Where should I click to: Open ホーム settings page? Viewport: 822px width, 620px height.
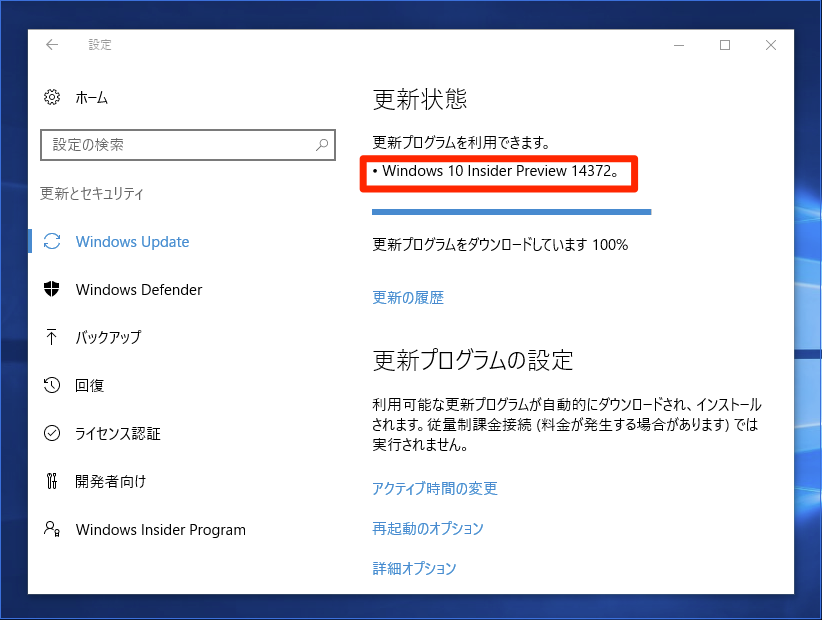[91, 97]
